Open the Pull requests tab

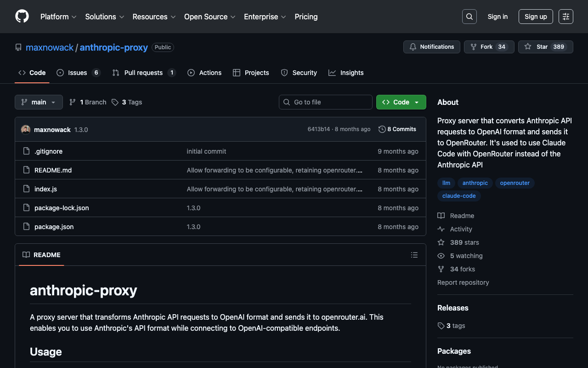click(x=143, y=73)
